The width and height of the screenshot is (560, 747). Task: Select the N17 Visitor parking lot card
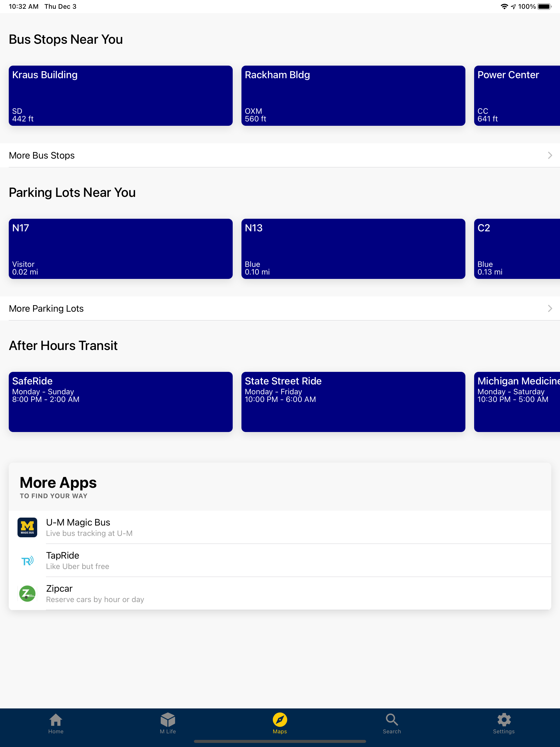[x=121, y=249]
